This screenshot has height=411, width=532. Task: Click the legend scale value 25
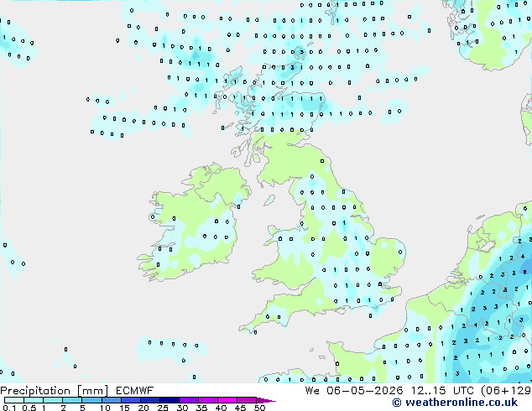click(163, 408)
